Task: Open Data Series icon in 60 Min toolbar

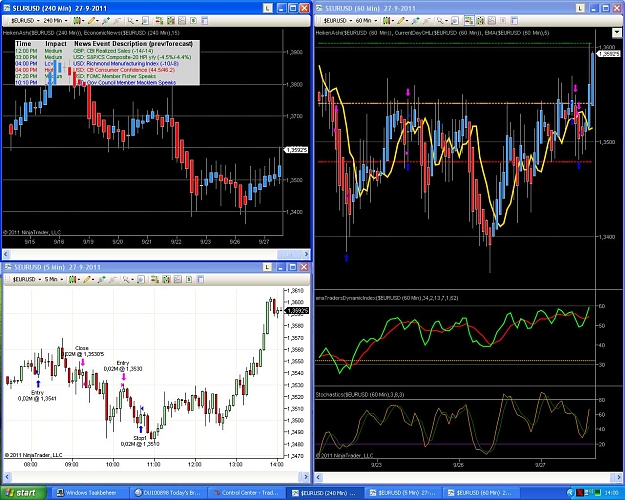Action: [480, 20]
